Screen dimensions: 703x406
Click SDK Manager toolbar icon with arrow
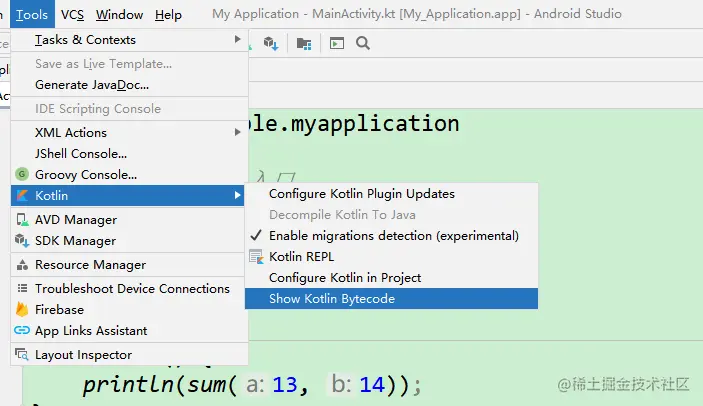pyautogui.click(x=271, y=43)
